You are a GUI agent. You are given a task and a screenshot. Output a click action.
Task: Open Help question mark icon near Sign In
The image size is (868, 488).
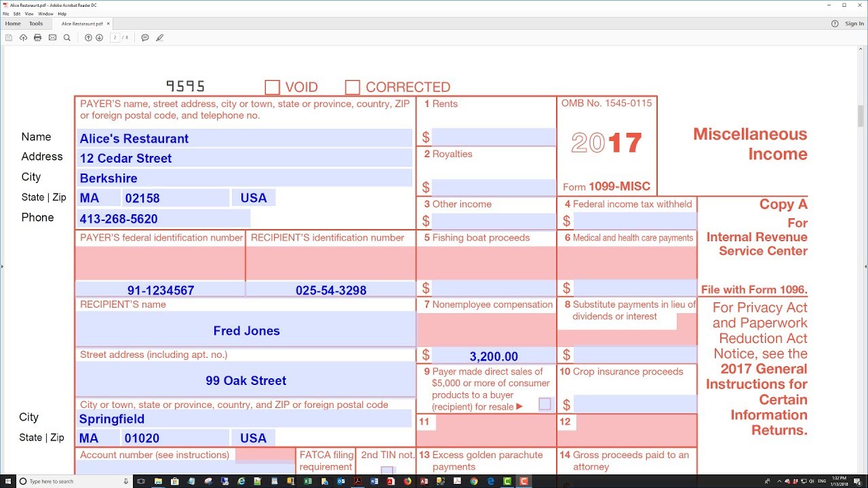835,24
